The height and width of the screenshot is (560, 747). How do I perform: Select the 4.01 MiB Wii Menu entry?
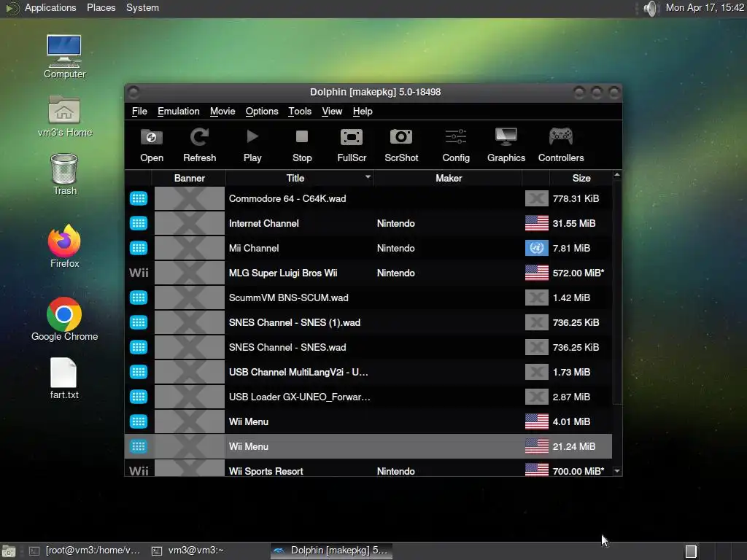click(368, 421)
